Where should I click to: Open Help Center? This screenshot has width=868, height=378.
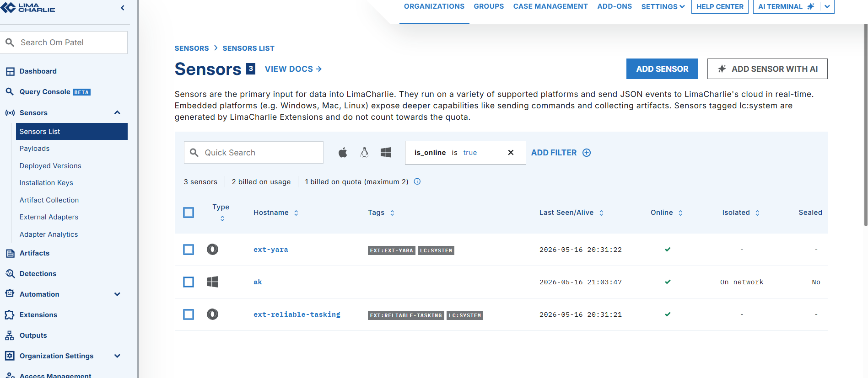pos(720,6)
